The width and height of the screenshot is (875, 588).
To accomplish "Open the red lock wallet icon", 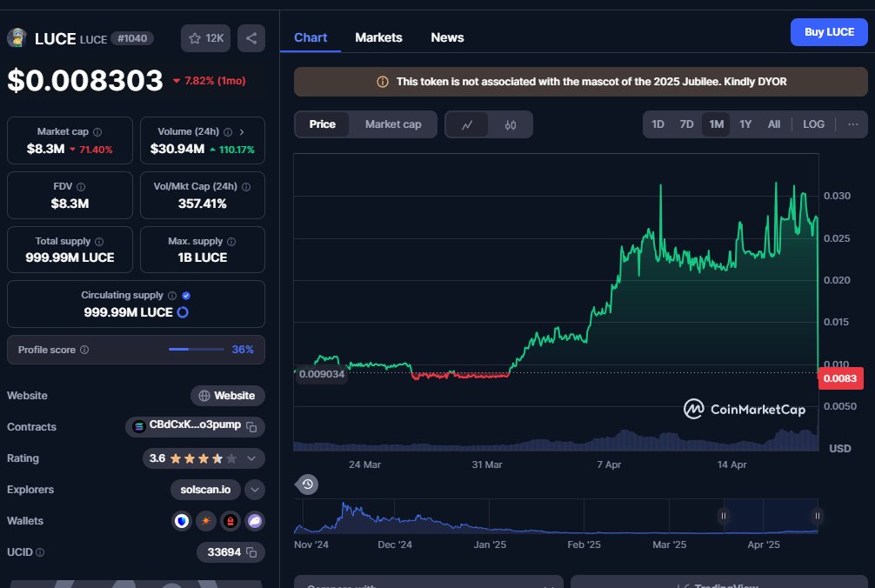I will point(230,521).
